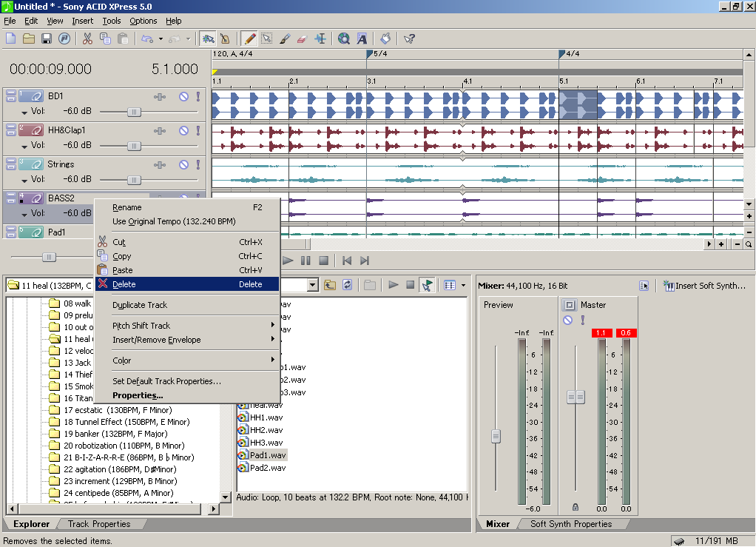The width and height of the screenshot is (756, 547).
Task: Click the Preview volume fader in the mixer
Action: (x=496, y=436)
